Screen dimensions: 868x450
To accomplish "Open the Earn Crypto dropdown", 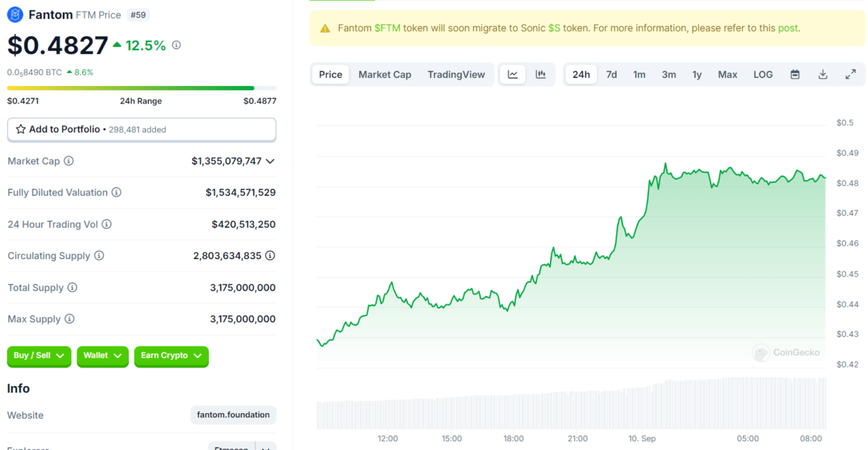I will [x=171, y=356].
